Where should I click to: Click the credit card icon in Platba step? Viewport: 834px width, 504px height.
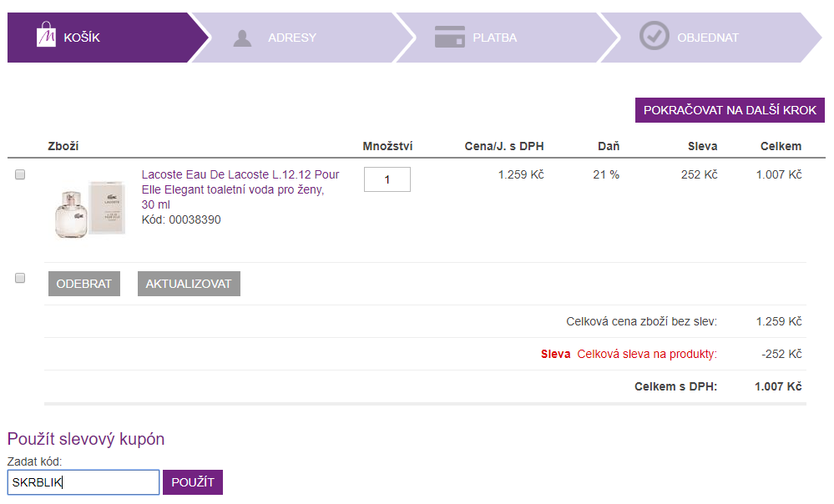point(449,37)
